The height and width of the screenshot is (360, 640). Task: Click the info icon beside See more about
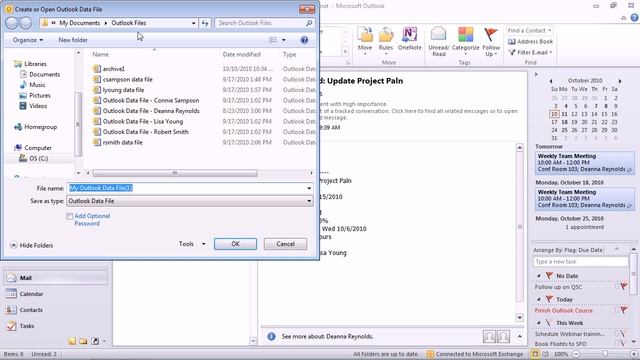[271, 336]
